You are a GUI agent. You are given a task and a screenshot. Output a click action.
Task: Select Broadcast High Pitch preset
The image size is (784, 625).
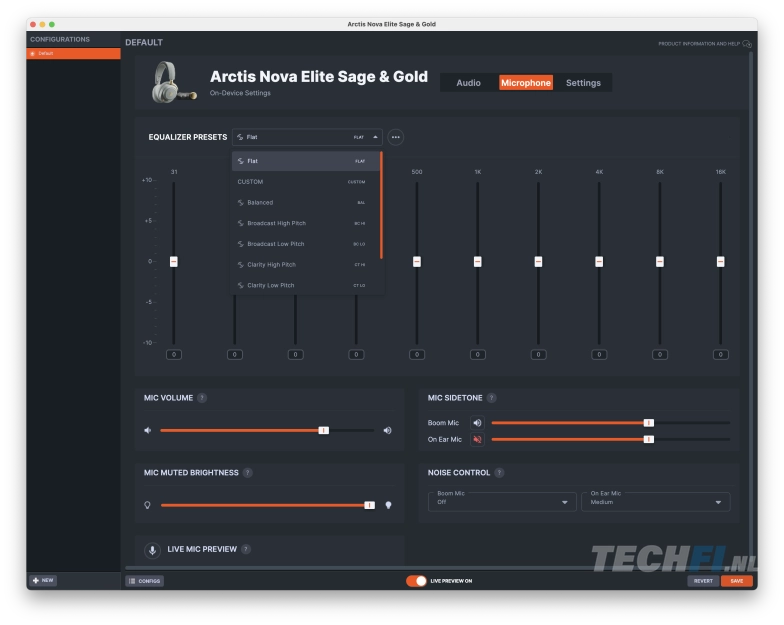[306, 224]
